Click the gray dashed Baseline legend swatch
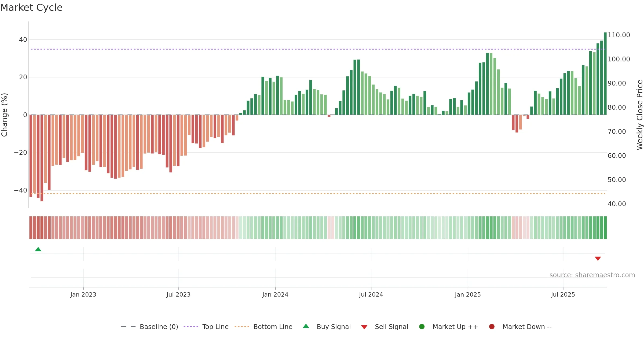The height and width of the screenshot is (362, 644). (128, 327)
